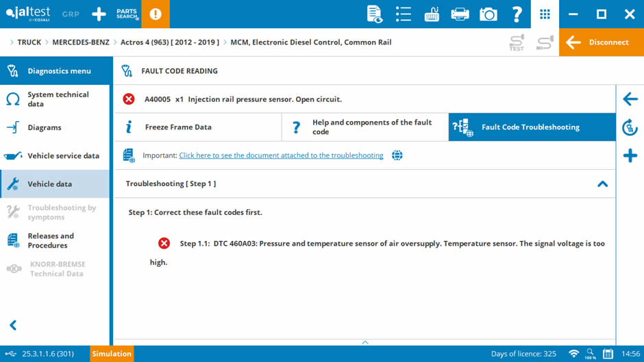Click the Wi-Fi icon in status bar
Viewport: 644px width, 362px height.
tap(573, 354)
